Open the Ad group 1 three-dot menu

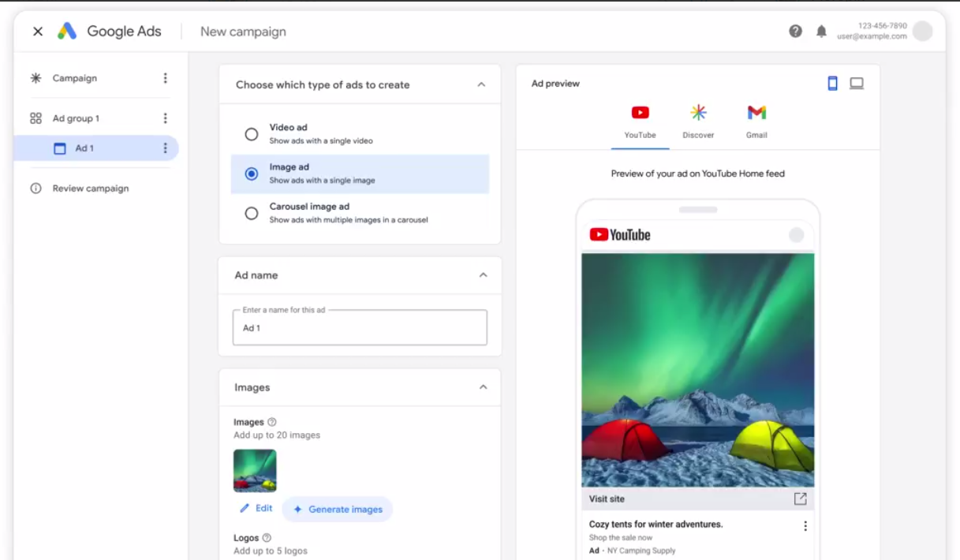pos(165,118)
